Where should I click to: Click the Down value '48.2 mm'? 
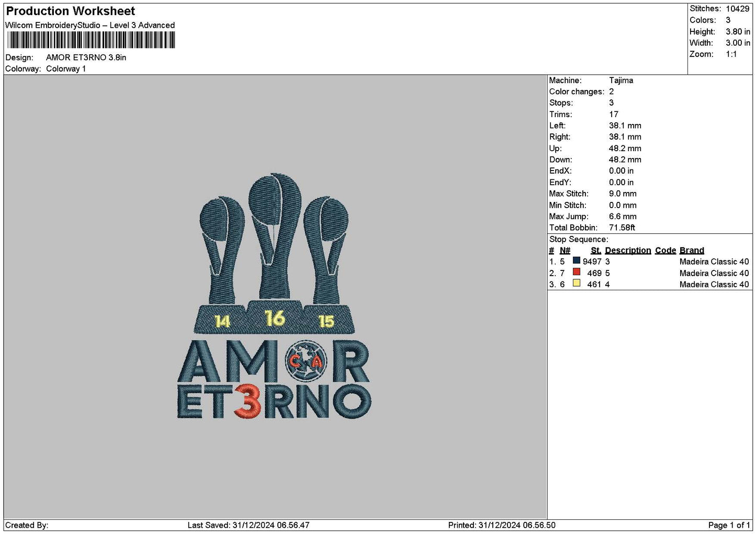[625, 160]
